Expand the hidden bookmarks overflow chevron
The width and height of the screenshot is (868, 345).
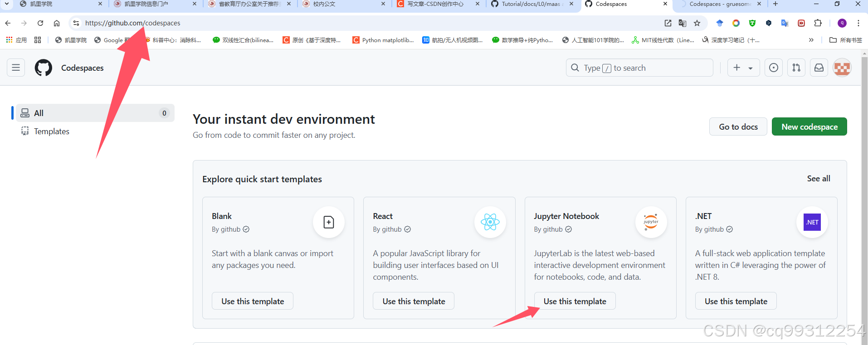tap(811, 40)
